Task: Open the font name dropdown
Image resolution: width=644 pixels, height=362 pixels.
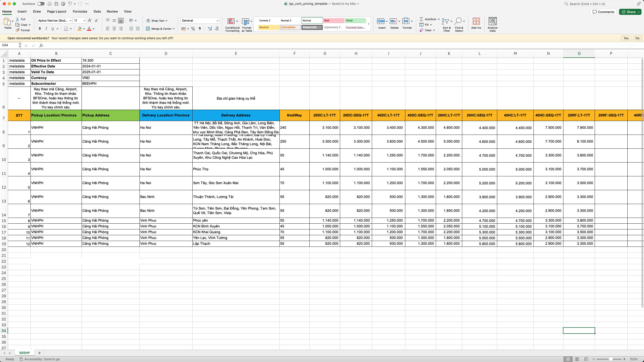Action: coord(70,21)
